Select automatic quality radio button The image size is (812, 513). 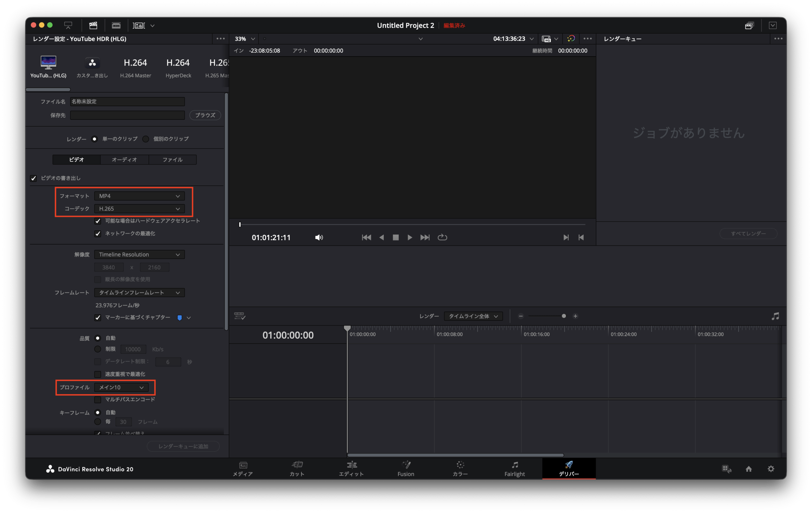point(98,338)
